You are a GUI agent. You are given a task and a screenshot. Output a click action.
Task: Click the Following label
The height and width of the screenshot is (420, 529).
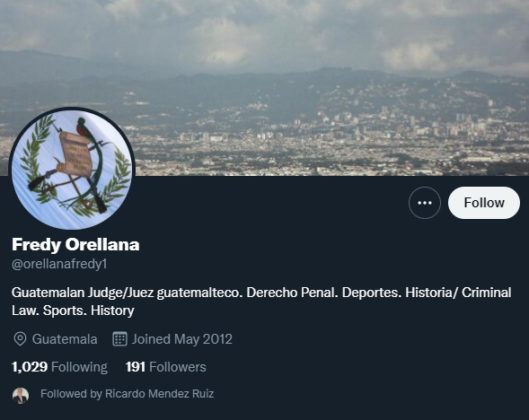pos(79,367)
